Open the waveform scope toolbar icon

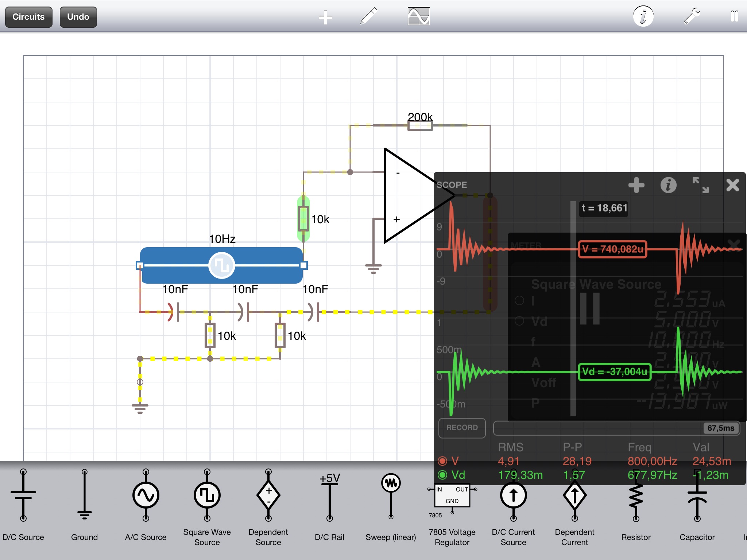(418, 16)
